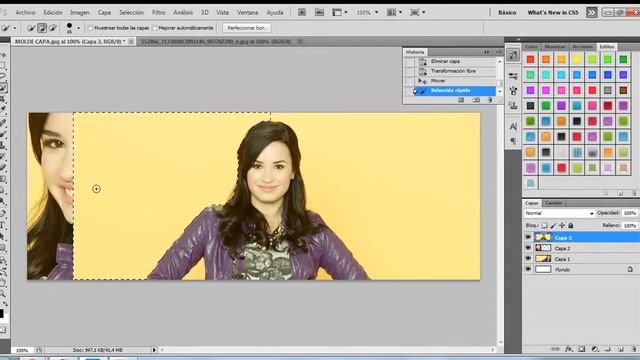Switch to the Canales tab
The image size is (640, 360).
tap(553, 203)
